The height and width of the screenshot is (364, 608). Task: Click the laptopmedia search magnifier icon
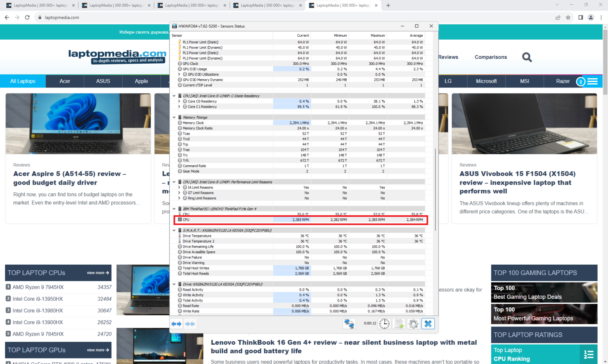(x=527, y=57)
